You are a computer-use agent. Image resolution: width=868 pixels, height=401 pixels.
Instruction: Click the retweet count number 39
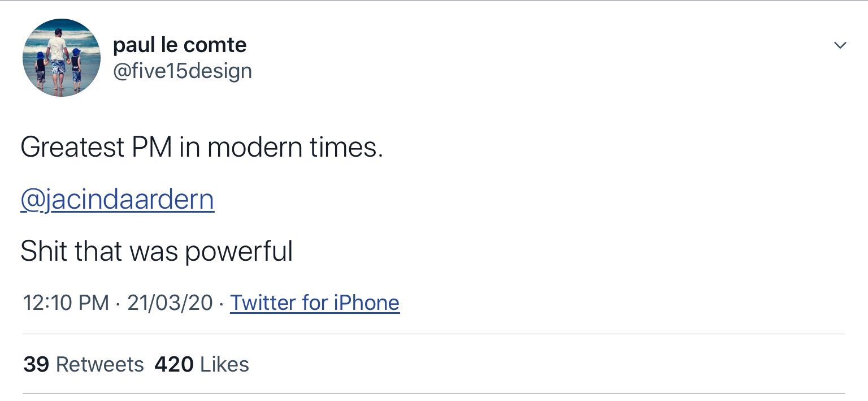[x=36, y=364]
